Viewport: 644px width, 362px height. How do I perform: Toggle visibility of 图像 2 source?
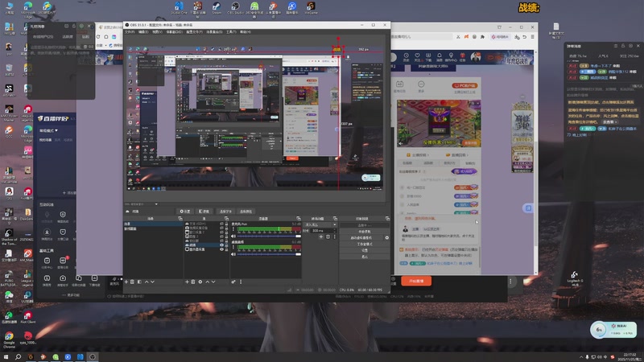(222, 237)
